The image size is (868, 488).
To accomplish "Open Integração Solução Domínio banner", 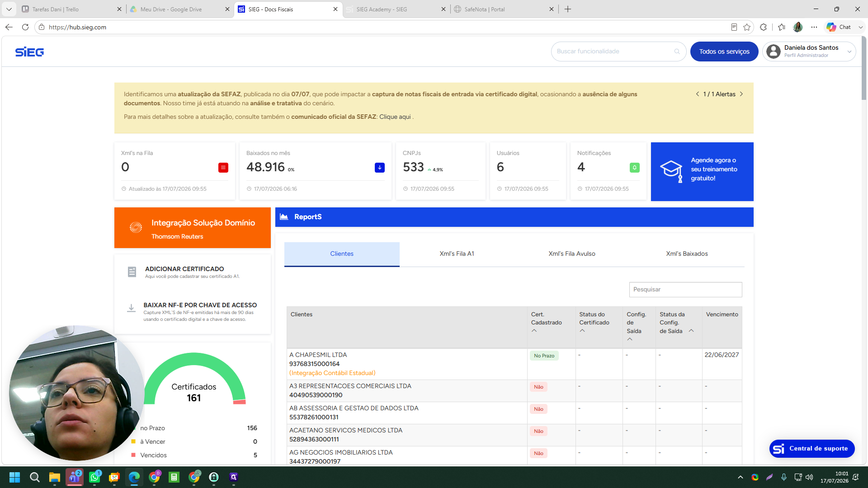I will pyautogui.click(x=193, y=228).
